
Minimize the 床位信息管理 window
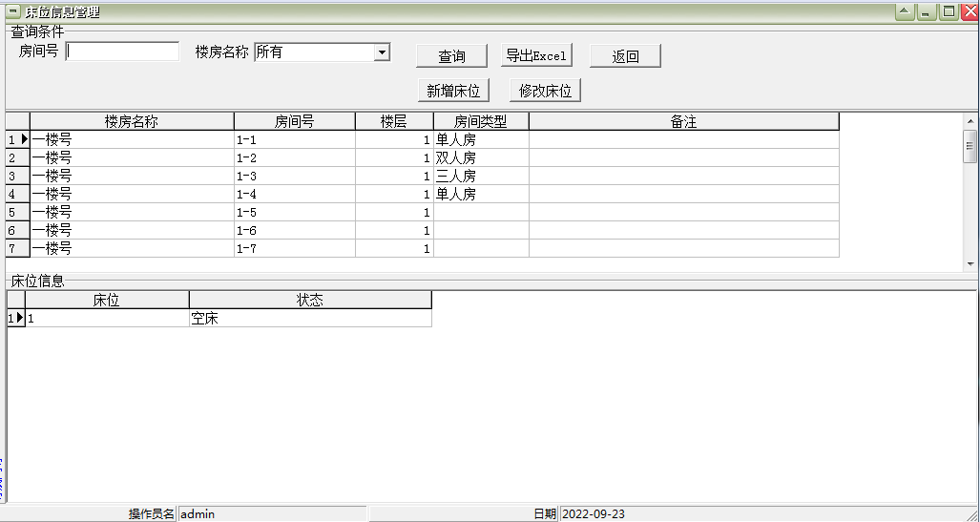coord(926,11)
